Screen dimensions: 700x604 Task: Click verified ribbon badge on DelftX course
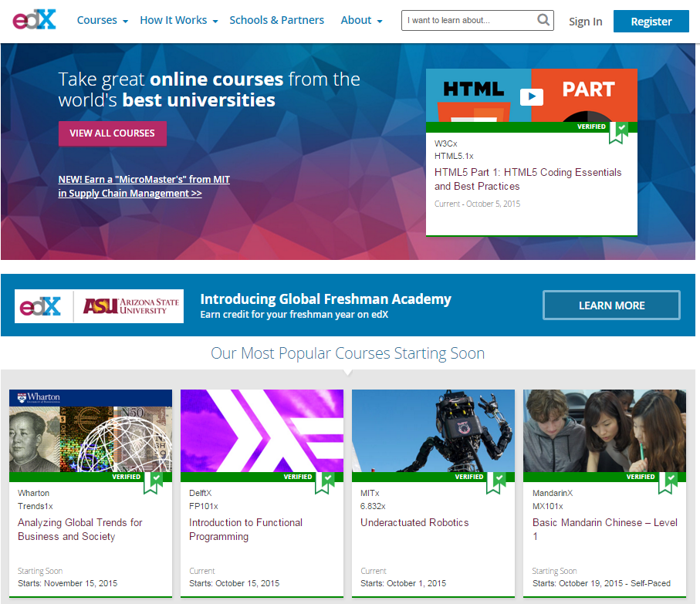tap(324, 481)
